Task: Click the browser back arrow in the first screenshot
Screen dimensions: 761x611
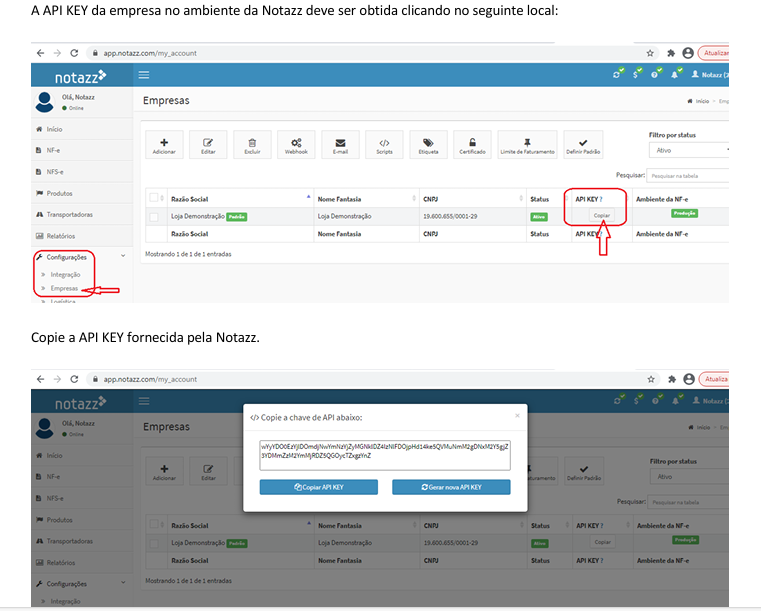Action: (40, 53)
